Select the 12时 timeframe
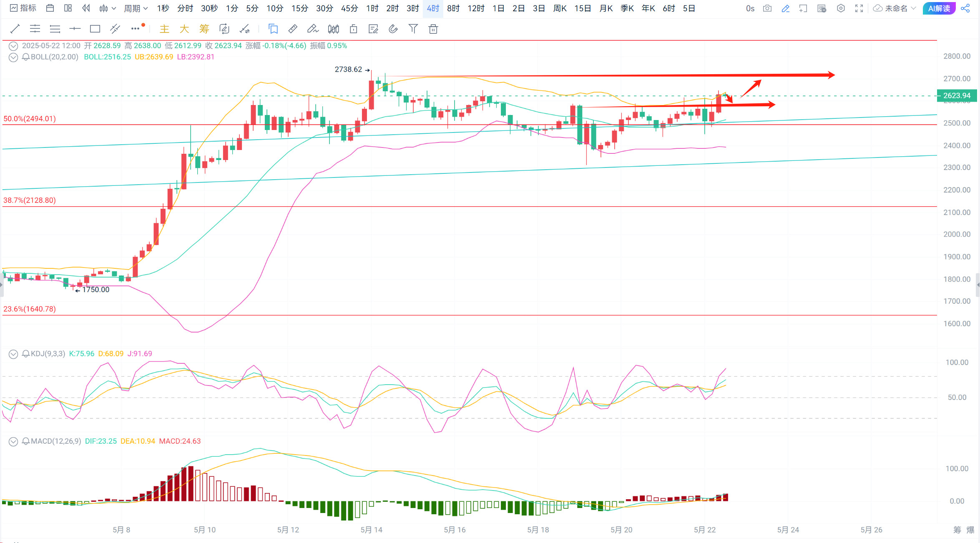 point(476,8)
